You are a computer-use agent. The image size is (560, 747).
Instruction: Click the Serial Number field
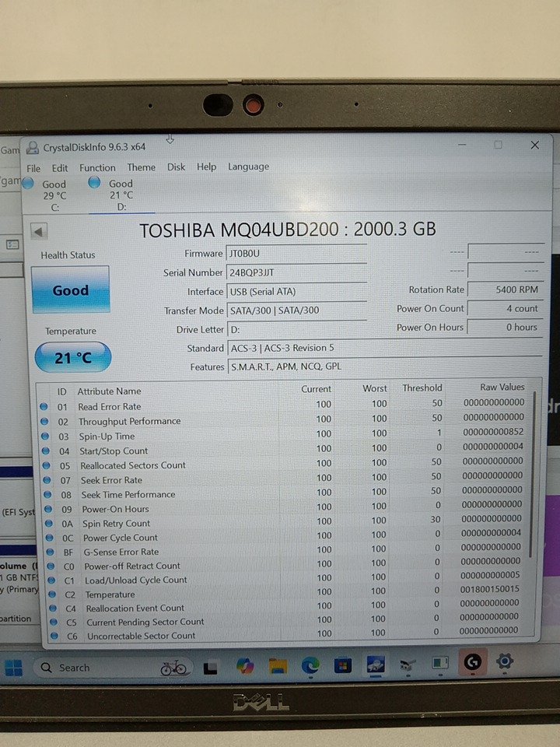[x=296, y=272]
